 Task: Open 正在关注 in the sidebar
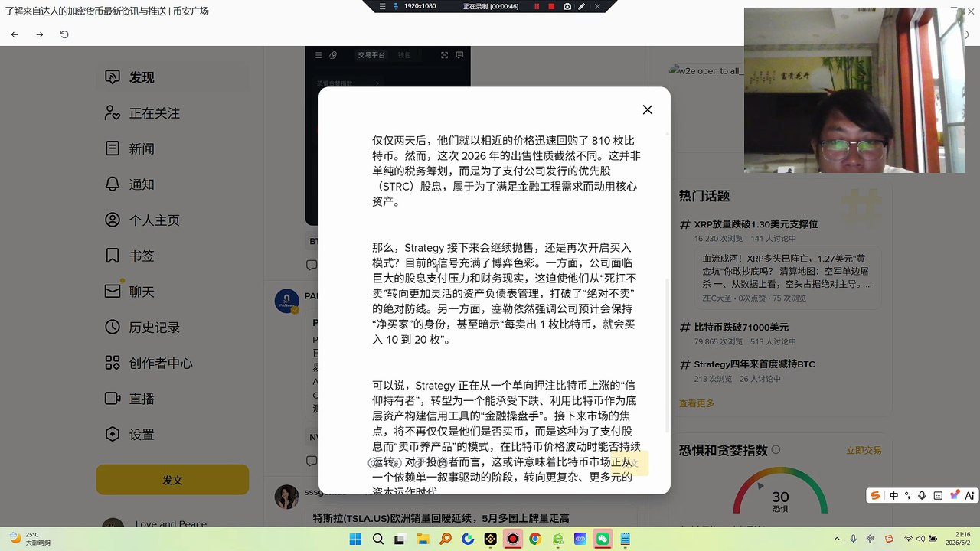(155, 113)
